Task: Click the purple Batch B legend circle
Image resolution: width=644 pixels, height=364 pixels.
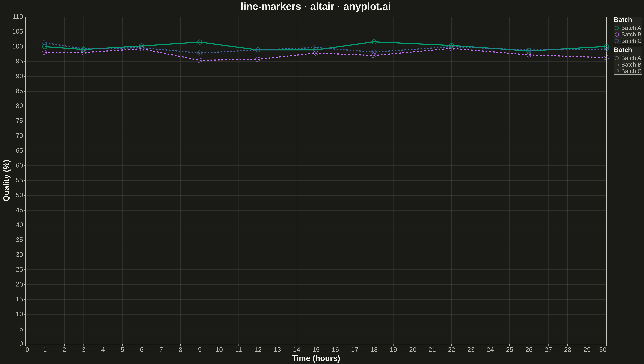Action: tap(617, 35)
